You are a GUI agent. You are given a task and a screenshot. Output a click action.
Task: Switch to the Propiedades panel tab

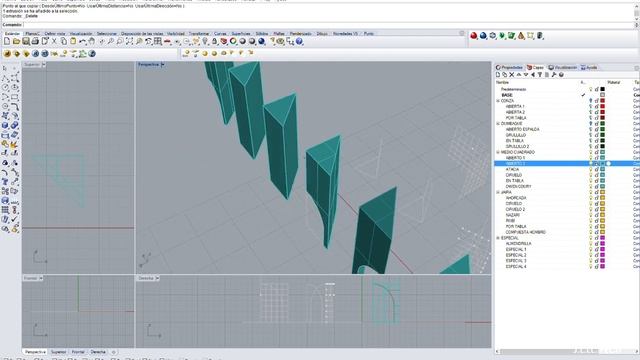point(509,67)
